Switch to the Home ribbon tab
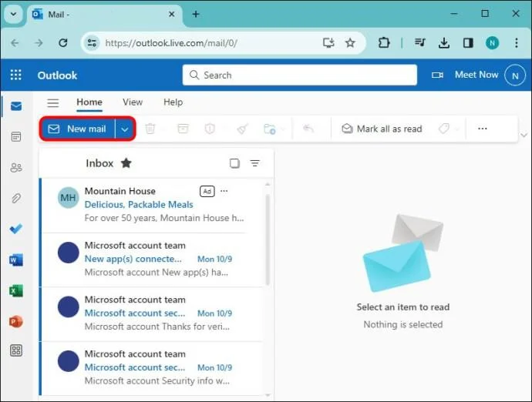The height and width of the screenshot is (402, 532). (89, 102)
